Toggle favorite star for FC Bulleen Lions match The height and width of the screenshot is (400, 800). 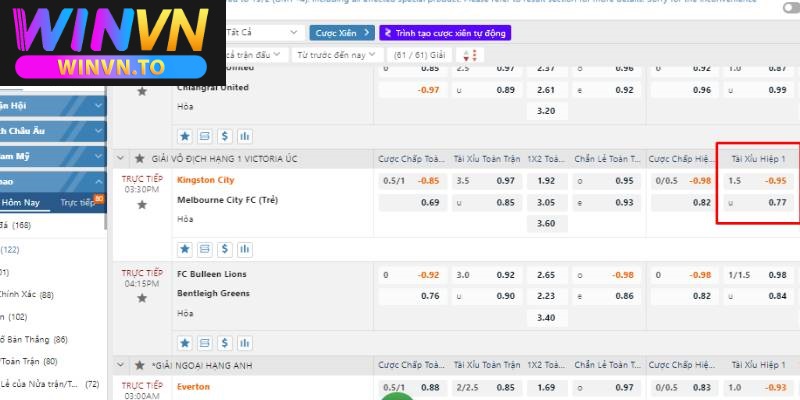142,297
